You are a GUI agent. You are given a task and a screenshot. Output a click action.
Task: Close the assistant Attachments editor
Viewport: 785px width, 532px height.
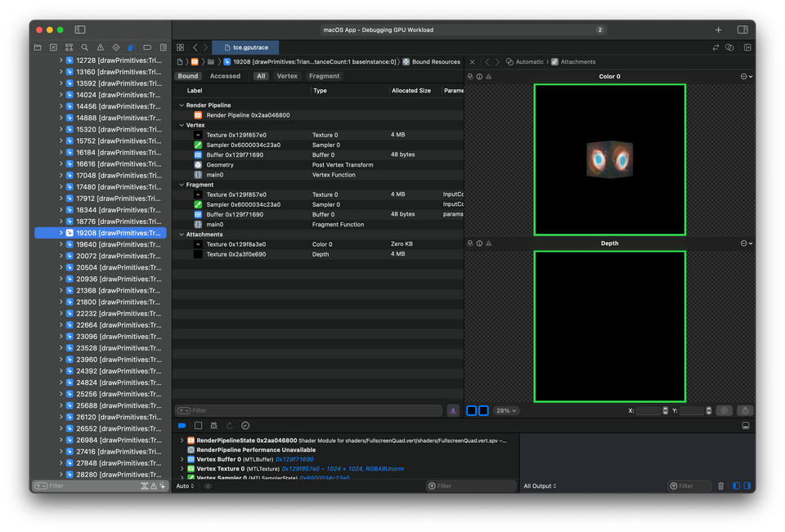click(x=472, y=62)
